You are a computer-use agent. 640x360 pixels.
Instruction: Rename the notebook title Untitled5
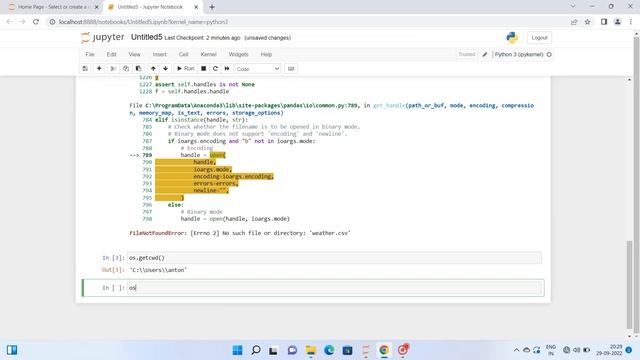[x=147, y=37]
